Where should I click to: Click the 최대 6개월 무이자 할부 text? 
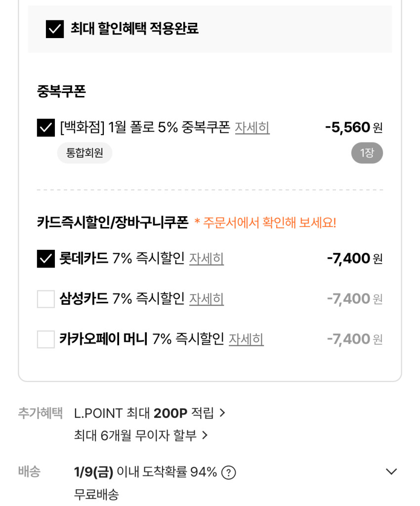(x=135, y=435)
